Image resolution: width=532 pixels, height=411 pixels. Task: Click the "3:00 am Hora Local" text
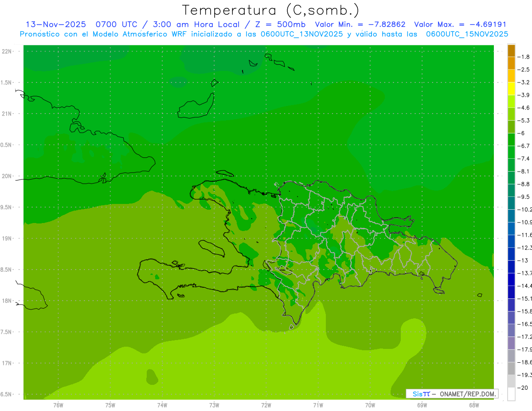coord(196,24)
